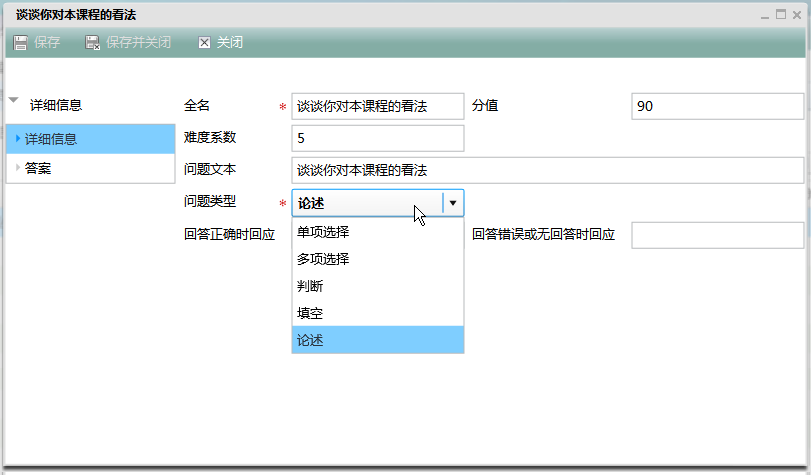The image size is (811, 475).
Task: Click the 保存并关闭 button label
Action: tap(138, 42)
